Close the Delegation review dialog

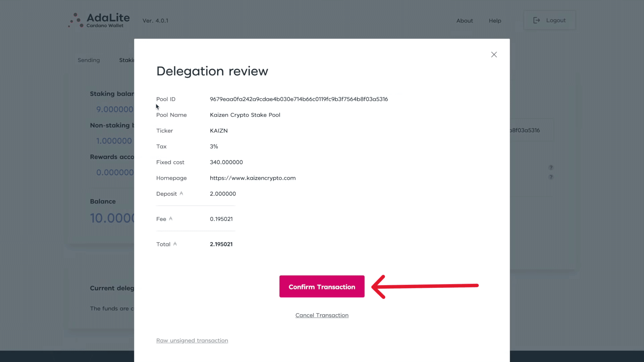494,55
